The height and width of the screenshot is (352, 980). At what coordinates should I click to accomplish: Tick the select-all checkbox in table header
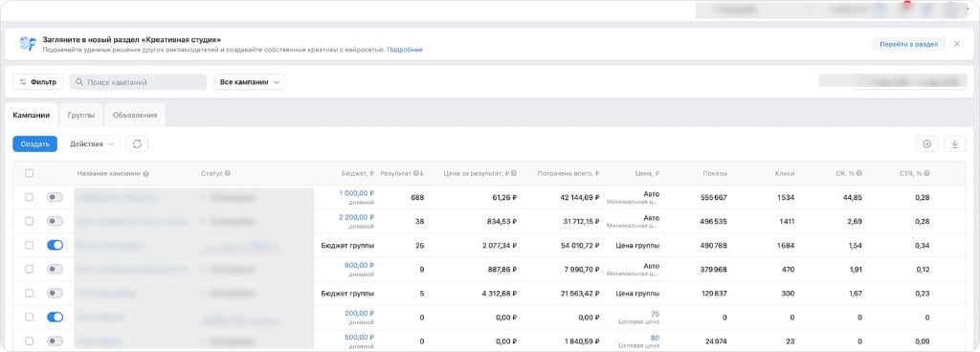(30, 173)
